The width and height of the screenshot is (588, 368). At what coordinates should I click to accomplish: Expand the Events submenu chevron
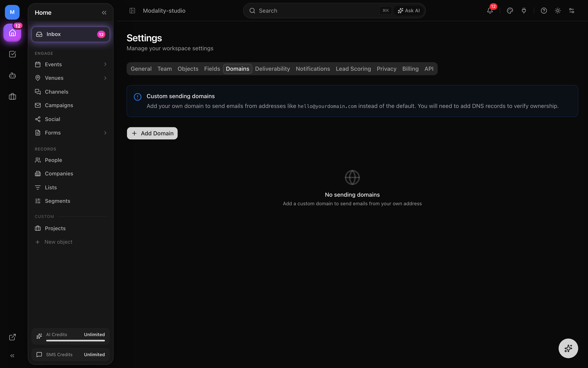(x=105, y=64)
